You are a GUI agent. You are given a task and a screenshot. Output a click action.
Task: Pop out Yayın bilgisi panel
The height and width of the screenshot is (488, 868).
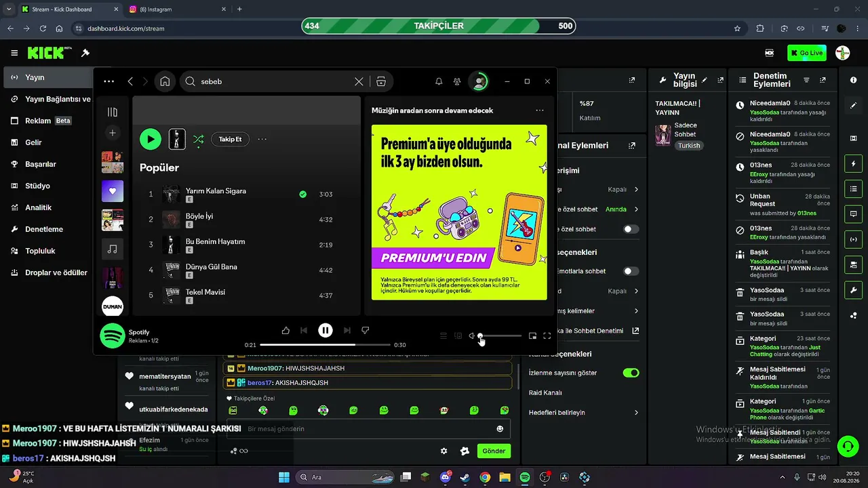click(x=721, y=80)
